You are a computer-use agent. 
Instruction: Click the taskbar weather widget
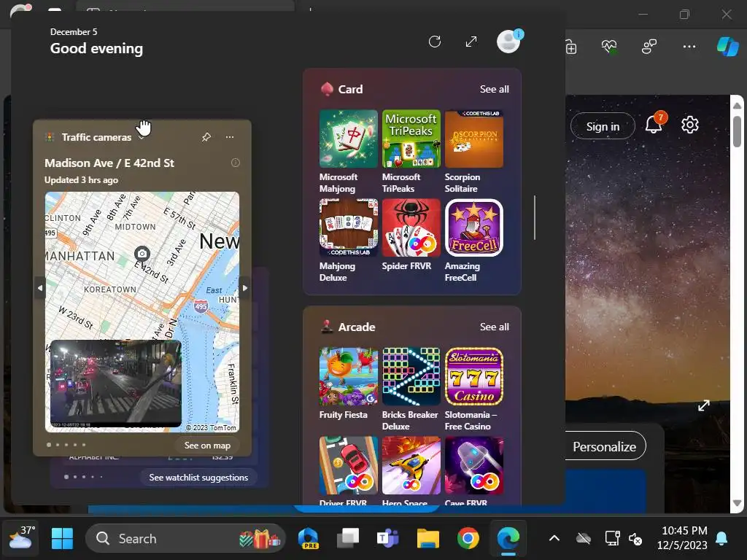pos(21,538)
